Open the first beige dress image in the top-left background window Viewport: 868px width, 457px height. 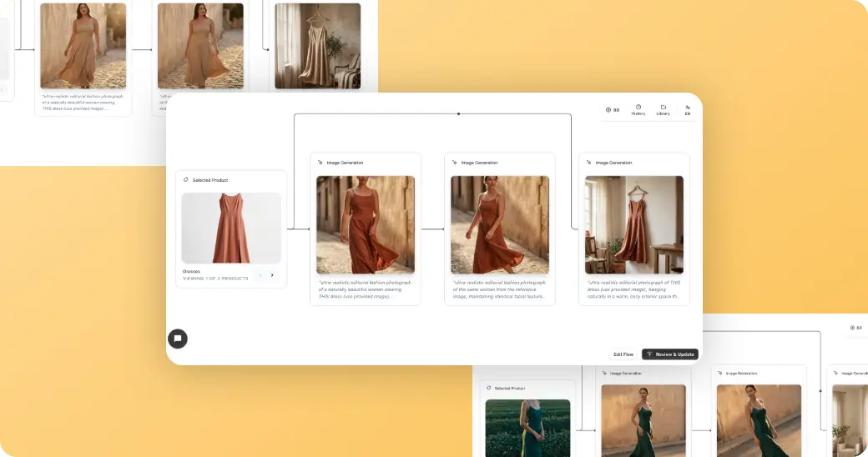click(83, 46)
